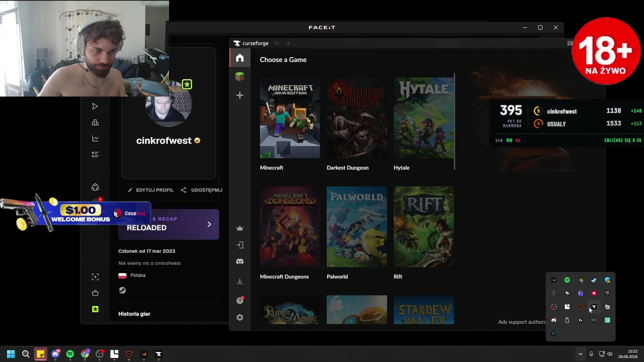This screenshot has width=644, height=362.
Task: Open the FACEIT shop basket icon
Action: click(95, 293)
